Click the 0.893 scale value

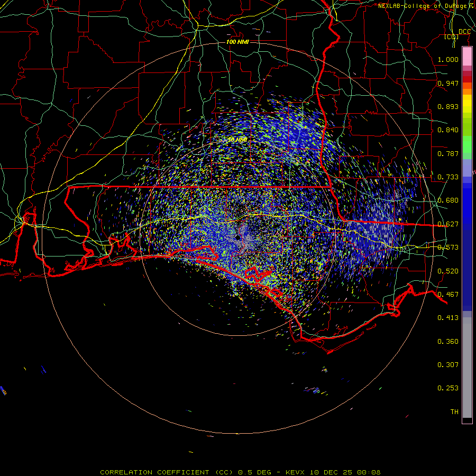point(448,106)
